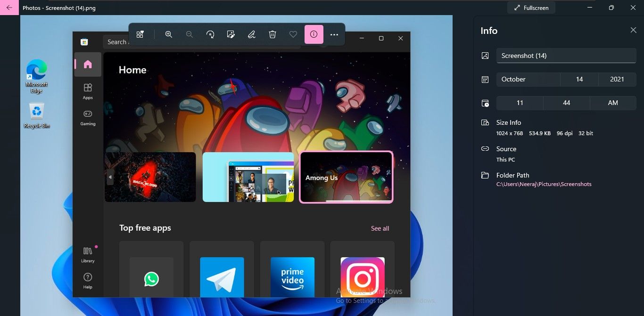Click the carousel previous arrow
This screenshot has width=644, height=316.
pos(110,178)
